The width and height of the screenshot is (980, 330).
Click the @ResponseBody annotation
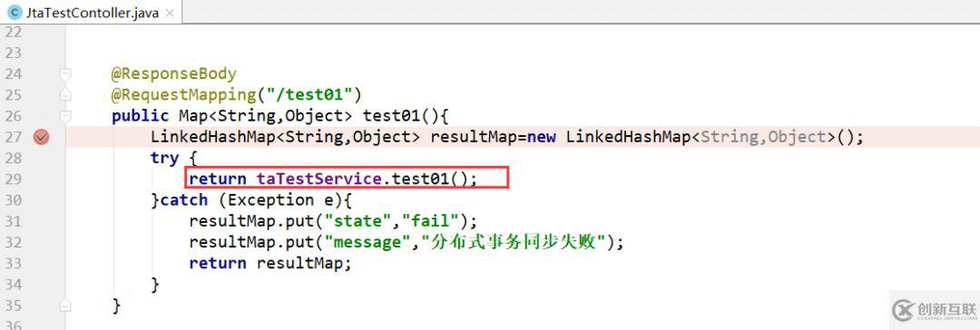(x=173, y=73)
